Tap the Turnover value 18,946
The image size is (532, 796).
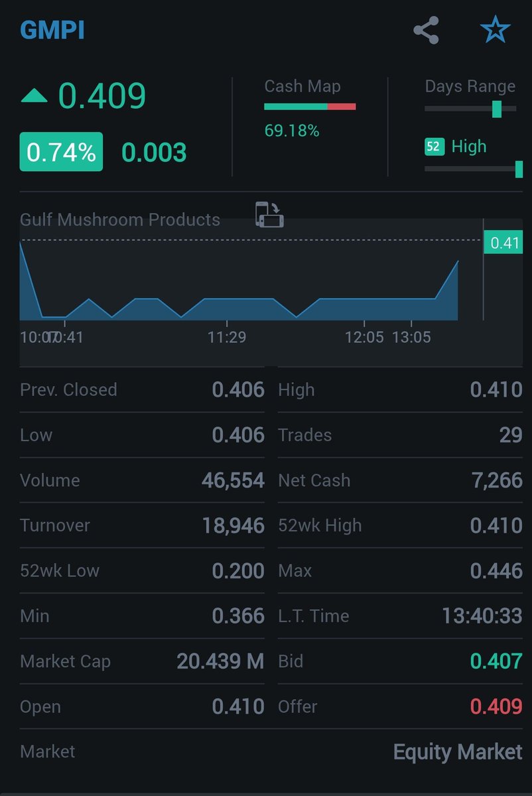[x=233, y=525]
